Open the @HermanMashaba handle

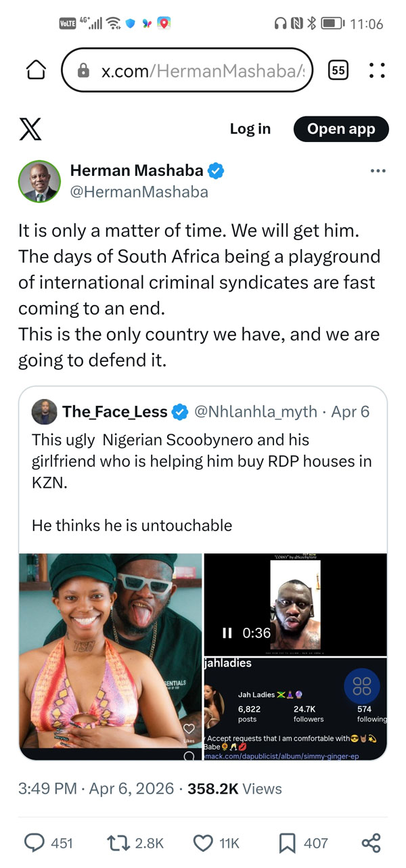point(139,192)
